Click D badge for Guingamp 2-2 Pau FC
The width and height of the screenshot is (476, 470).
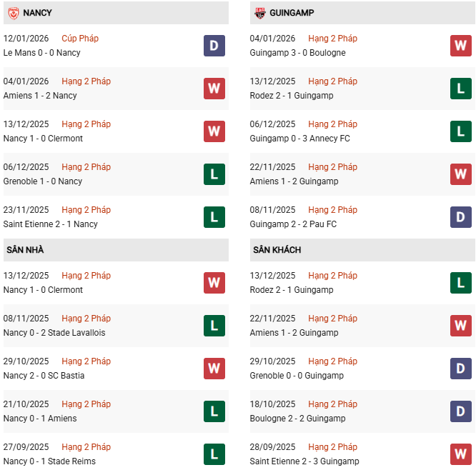tap(460, 217)
